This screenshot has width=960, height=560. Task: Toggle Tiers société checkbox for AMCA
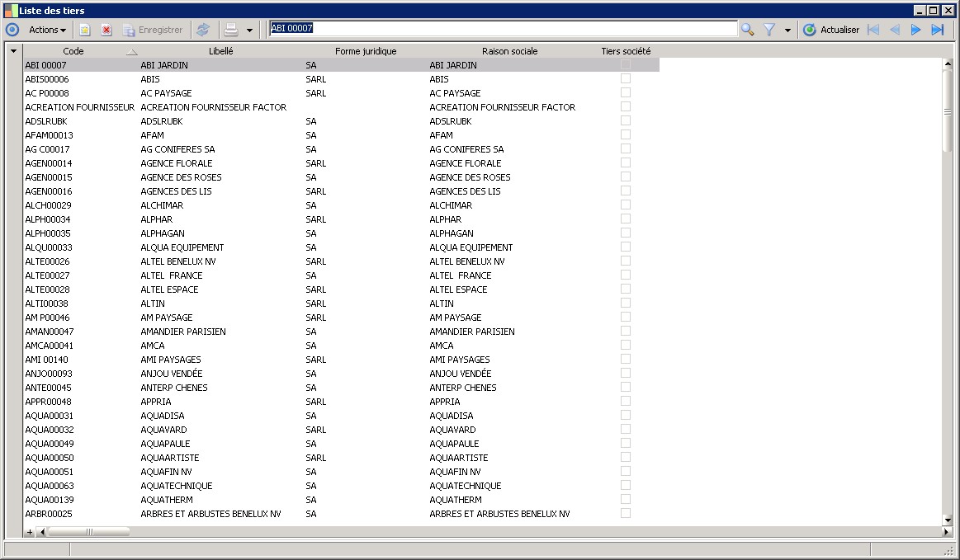click(626, 346)
